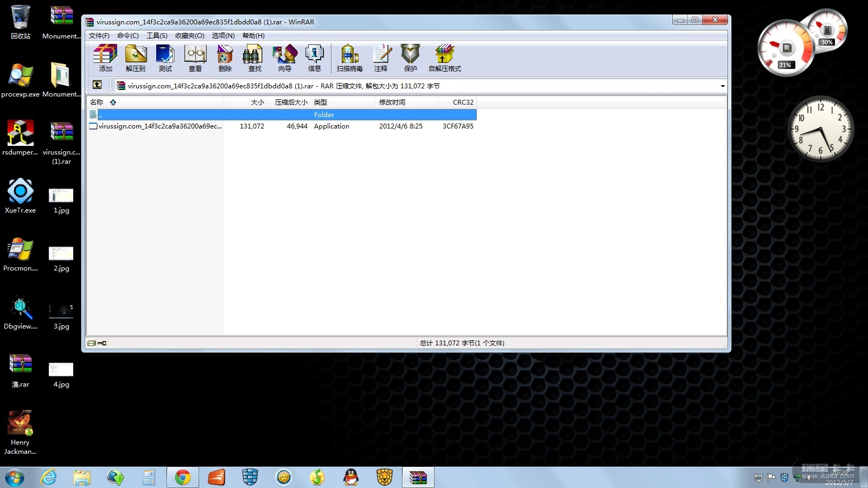868x488 pixels.
Task: Sort files by 类型 column header
Action: click(343, 102)
